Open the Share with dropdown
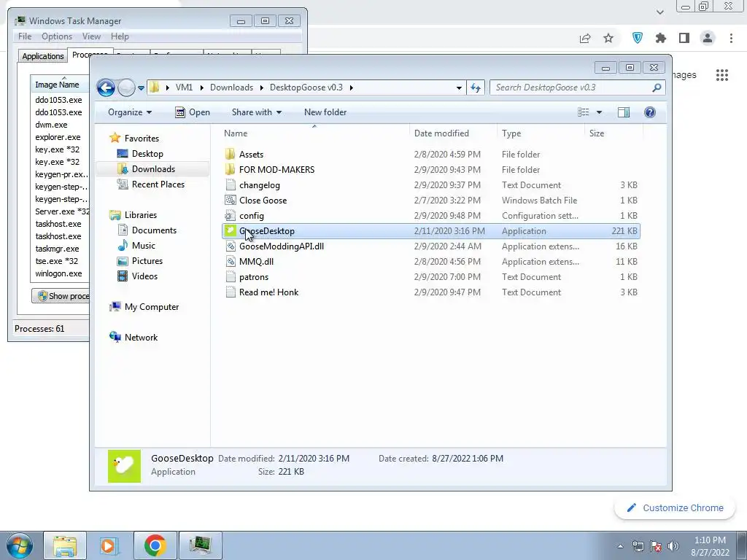This screenshot has height=560, width=747. pyautogui.click(x=256, y=112)
